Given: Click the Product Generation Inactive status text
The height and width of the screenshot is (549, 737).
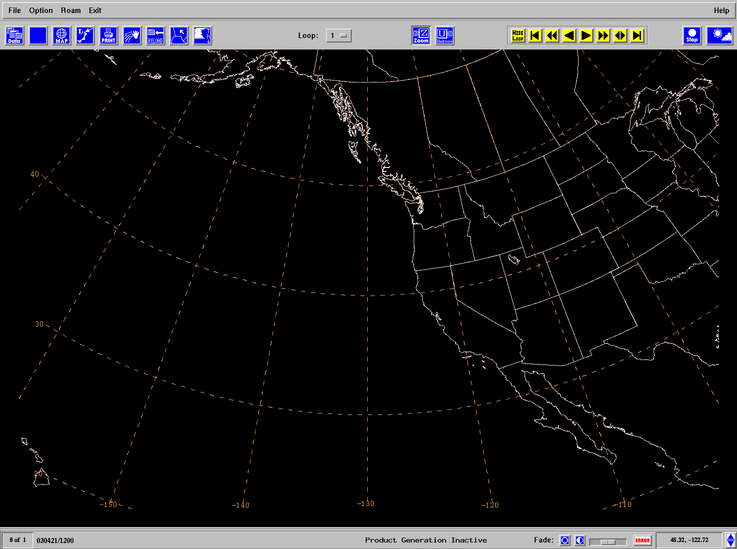Looking at the screenshot, I should [x=426, y=540].
